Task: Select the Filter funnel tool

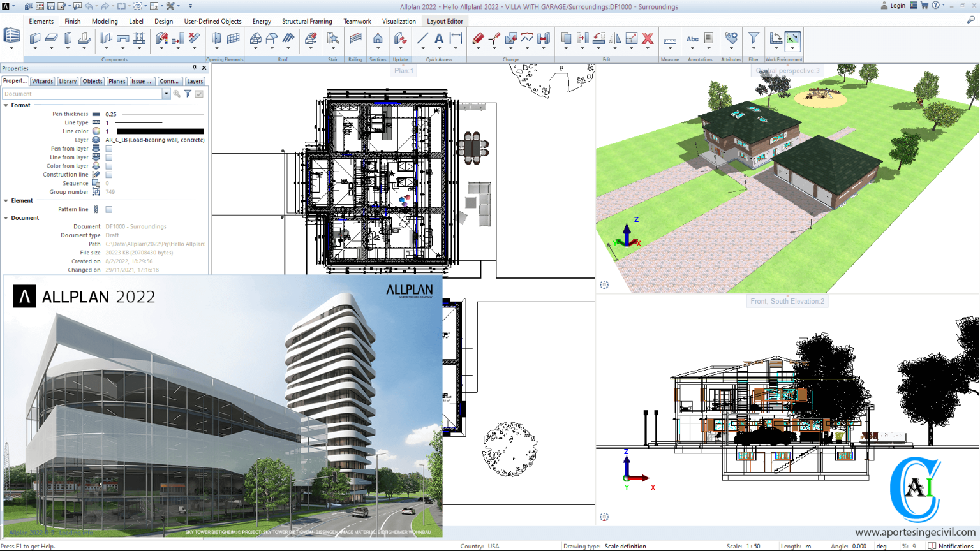Action: (x=754, y=38)
